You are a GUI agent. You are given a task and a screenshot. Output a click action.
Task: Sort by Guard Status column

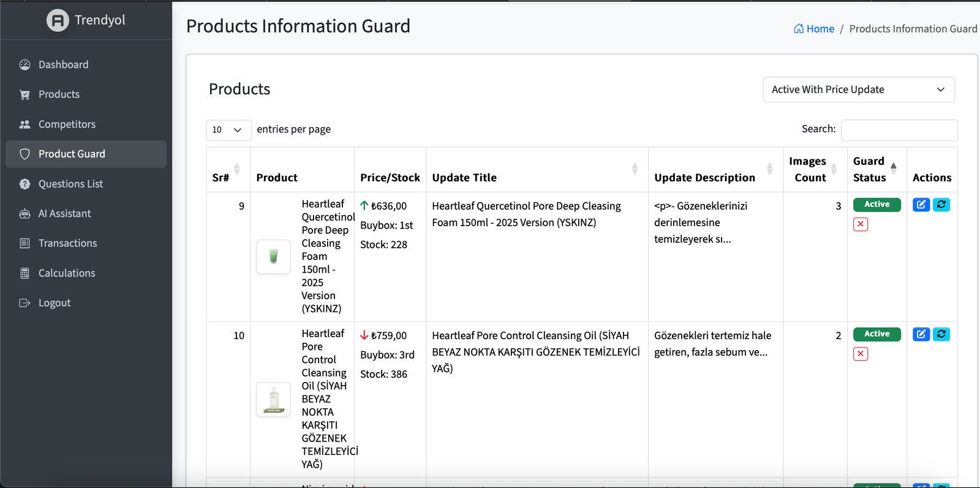coord(876,169)
